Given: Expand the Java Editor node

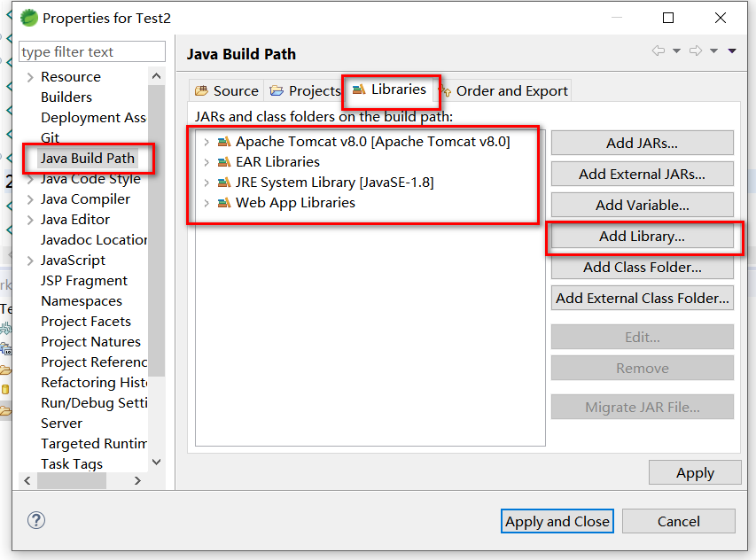Looking at the screenshot, I should click(x=30, y=221).
